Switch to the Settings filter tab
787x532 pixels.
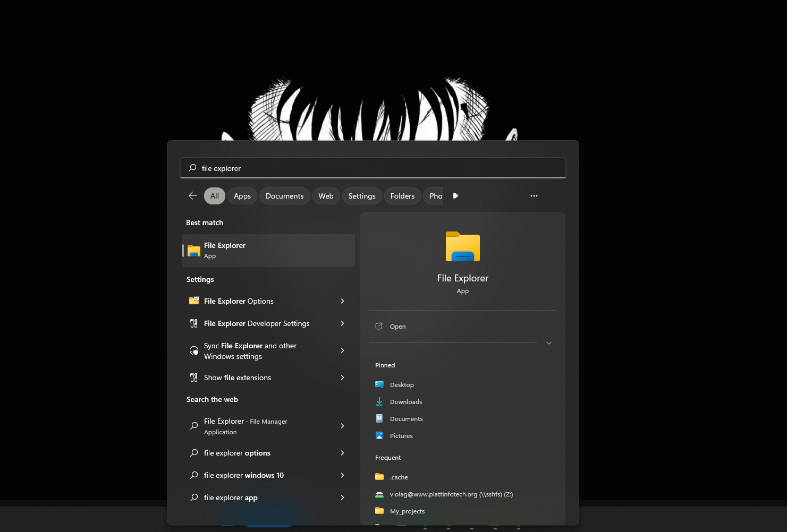(362, 196)
